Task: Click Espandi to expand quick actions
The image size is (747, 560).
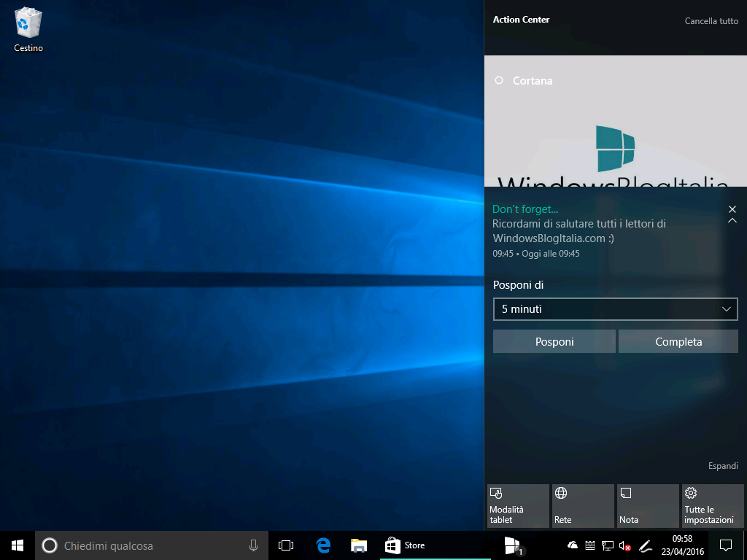Action: pyautogui.click(x=723, y=466)
